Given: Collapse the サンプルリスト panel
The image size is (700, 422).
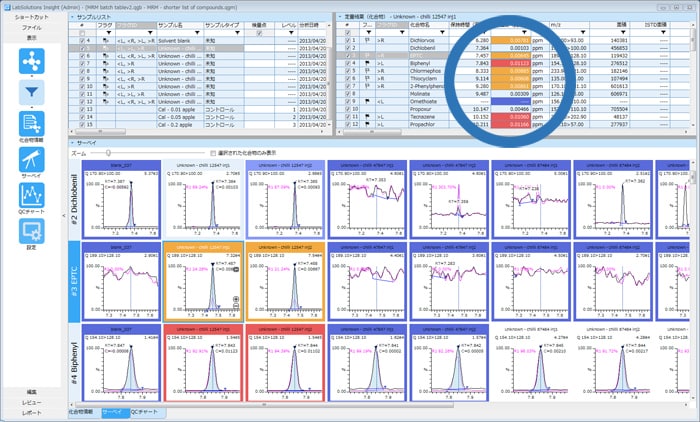Looking at the screenshot, I should 72,17.
